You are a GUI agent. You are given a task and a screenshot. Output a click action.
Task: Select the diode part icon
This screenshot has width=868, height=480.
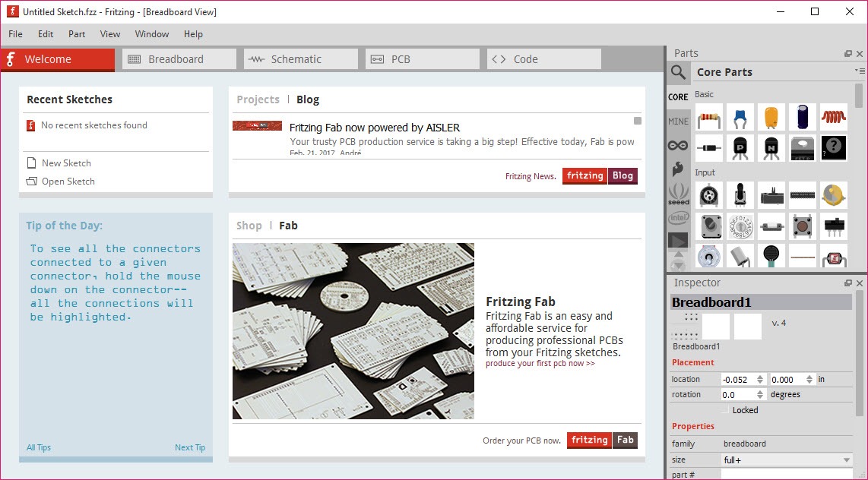[x=709, y=148]
